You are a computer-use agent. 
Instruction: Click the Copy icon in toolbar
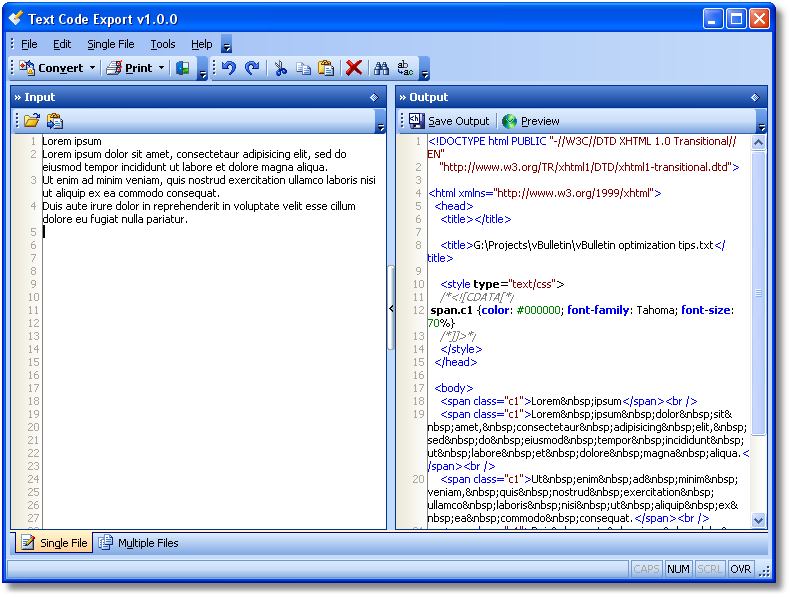(303, 68)
